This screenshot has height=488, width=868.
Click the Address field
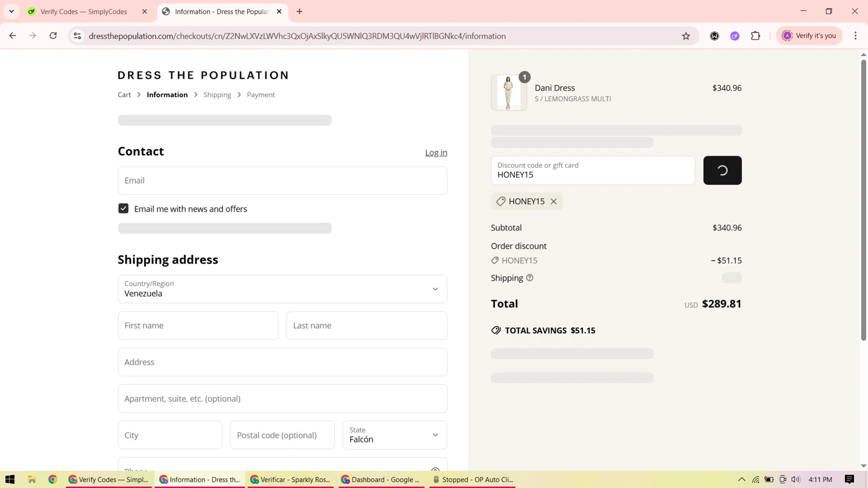(282, 362)
